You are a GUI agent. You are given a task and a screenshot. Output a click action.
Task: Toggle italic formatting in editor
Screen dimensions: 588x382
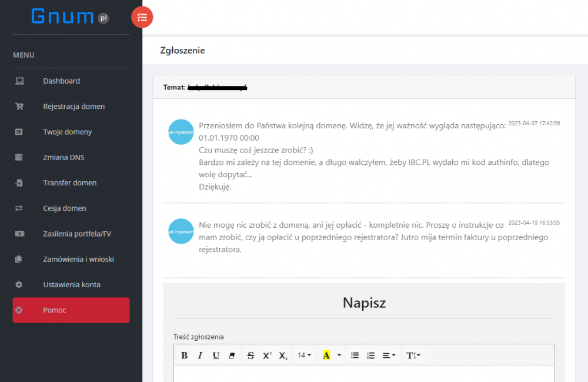click(x=200, y=356)
